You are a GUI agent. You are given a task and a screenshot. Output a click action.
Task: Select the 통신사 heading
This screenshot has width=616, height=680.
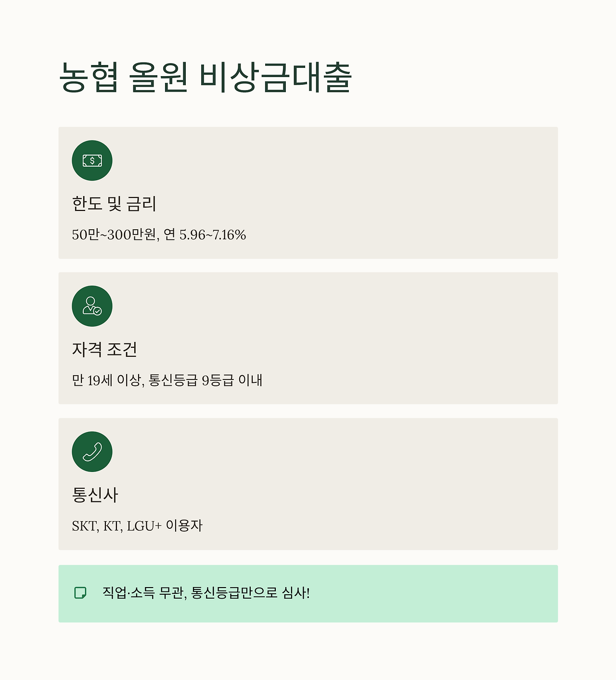coord(95,495)
